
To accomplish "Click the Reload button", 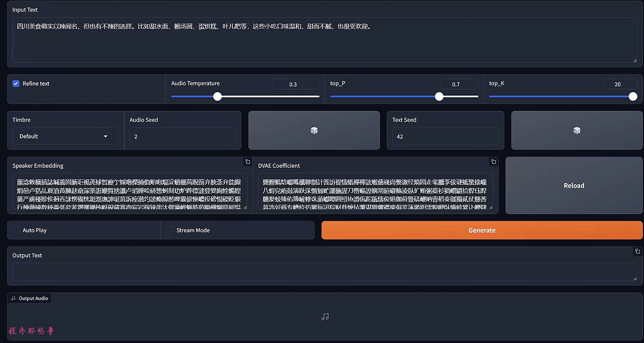I will (x=574, y=185).
